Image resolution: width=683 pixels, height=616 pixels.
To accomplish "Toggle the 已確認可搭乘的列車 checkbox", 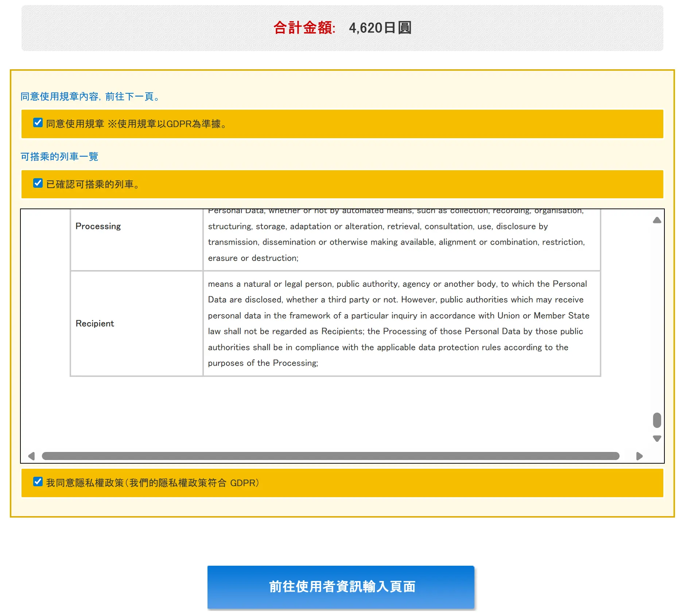I will coord(38,183).
